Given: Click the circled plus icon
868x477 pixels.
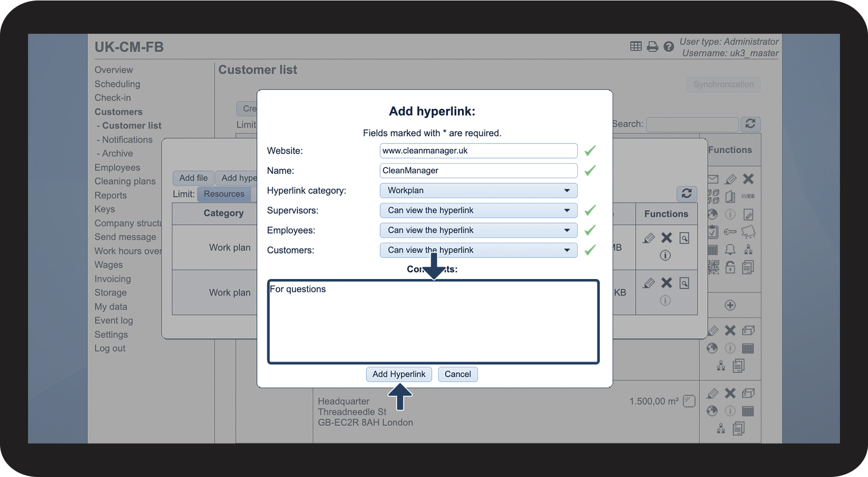Looking at the screenshot, I should [730, 305].
